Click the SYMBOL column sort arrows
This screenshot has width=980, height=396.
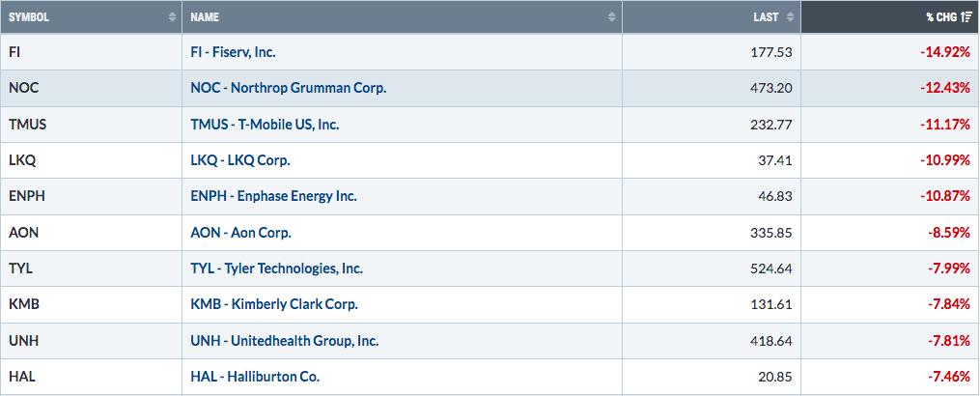[173, 17]
